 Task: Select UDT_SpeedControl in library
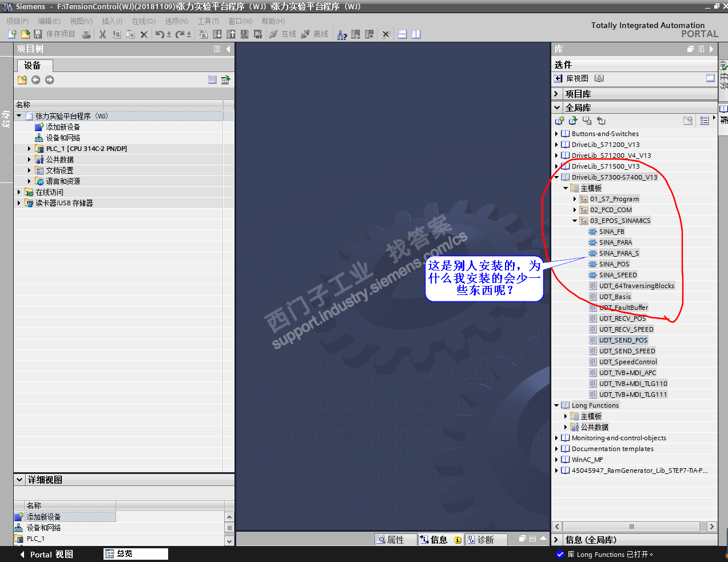[x=628, y=362]
